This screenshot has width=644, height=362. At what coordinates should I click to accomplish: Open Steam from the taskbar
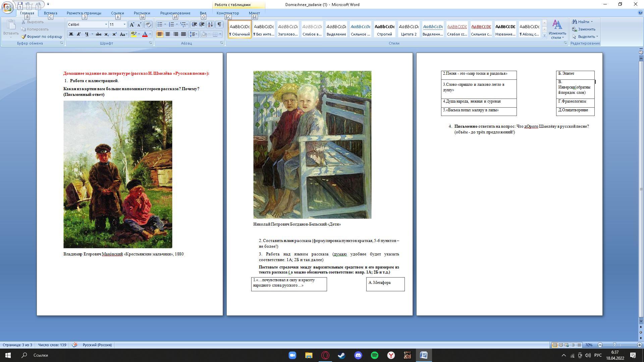click(342, 355)
